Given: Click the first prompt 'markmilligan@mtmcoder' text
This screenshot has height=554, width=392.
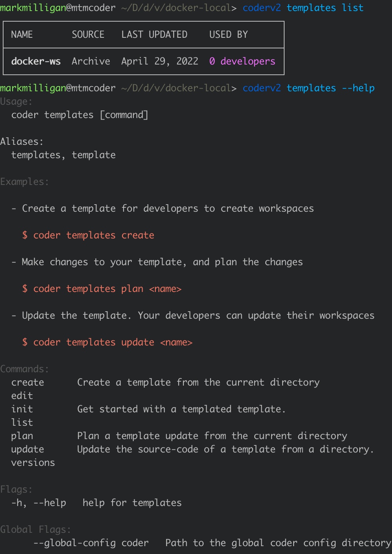Looking at the screenshot, I should [x=58, y=8].
